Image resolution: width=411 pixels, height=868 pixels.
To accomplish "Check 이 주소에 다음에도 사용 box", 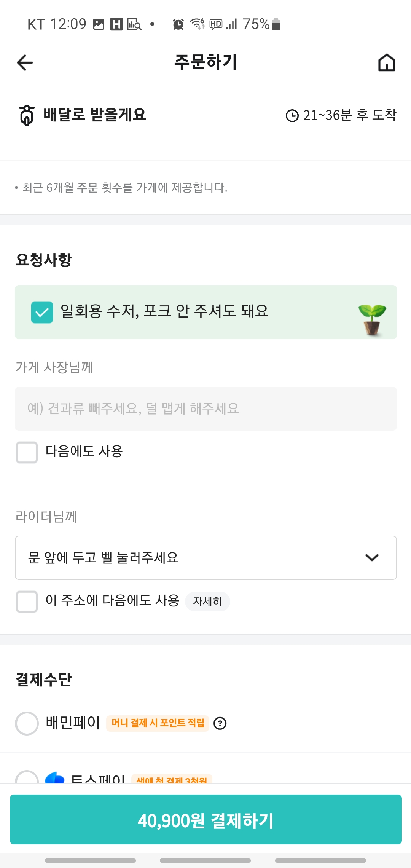I will tap(27, 602).
